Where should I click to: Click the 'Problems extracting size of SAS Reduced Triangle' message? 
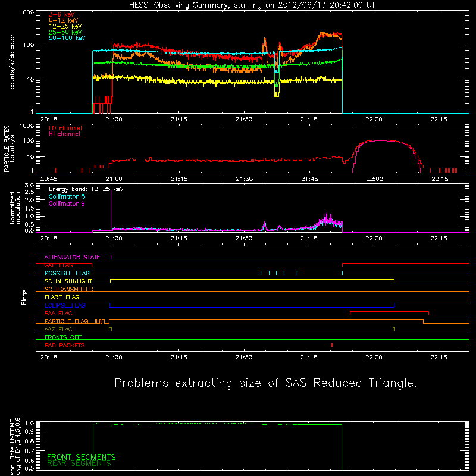click(x=265, y=383)
